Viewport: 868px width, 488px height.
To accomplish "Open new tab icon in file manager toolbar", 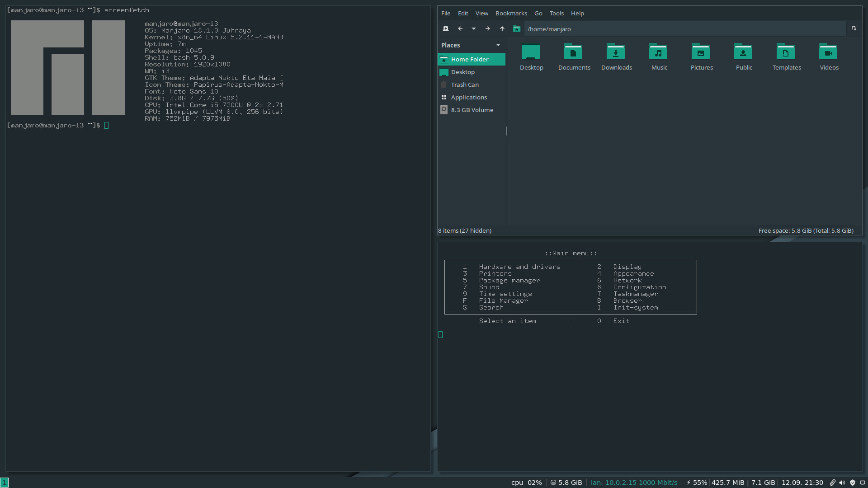I will (446, 28).
